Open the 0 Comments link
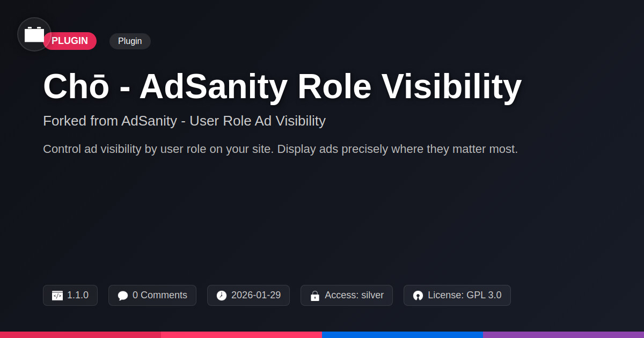This screenshot has height=338, width=644. click(159, 295)
